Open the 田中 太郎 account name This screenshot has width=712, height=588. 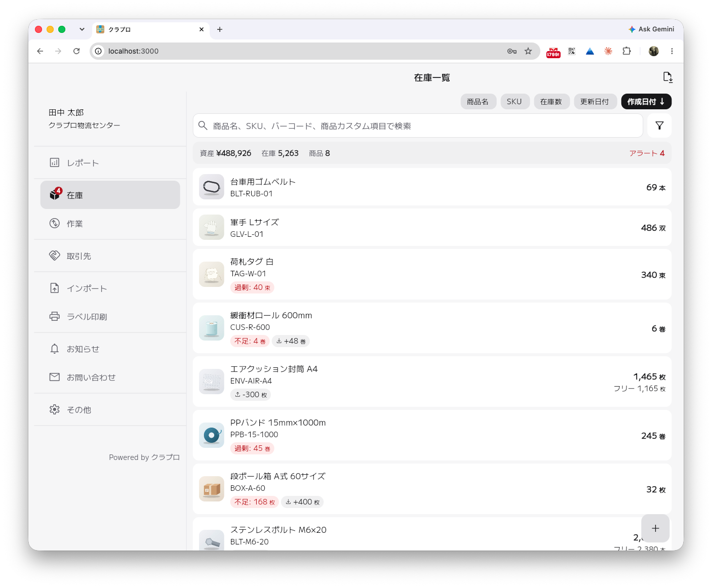click(66, 112)
